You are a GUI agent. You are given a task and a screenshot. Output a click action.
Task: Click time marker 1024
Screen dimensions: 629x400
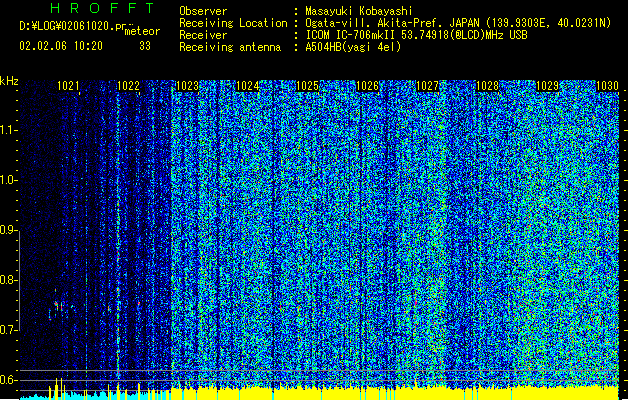tap(248, 86)
